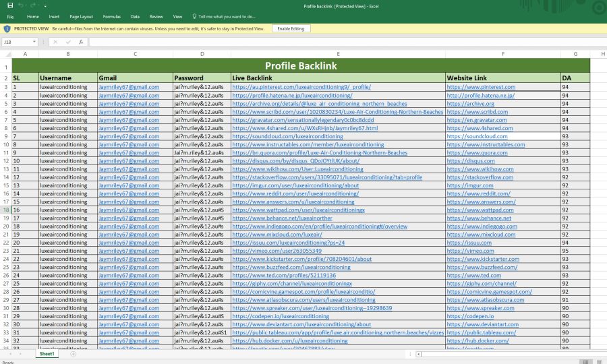Screen dimensions: 607x364
Task: Open the Review ribbon tab
Action: [156, 17]
